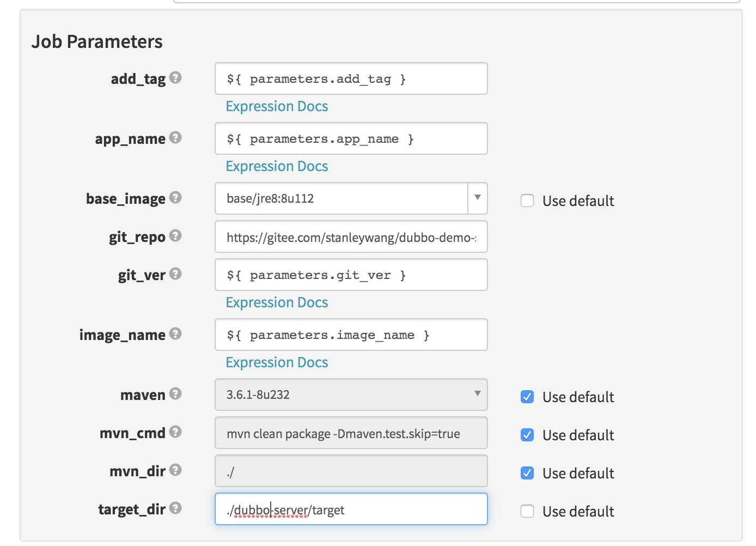Click Use default text beside base_image
The width and height of the screenshot is (756, 546).
click(x=578, y=201)
